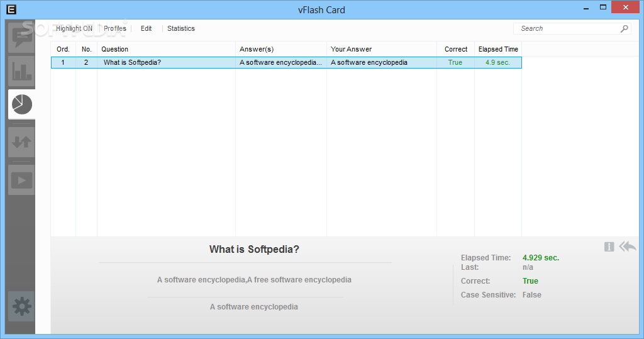Click 'A software encyclopedia,A free software encyclopedia' text

(254, 280)
